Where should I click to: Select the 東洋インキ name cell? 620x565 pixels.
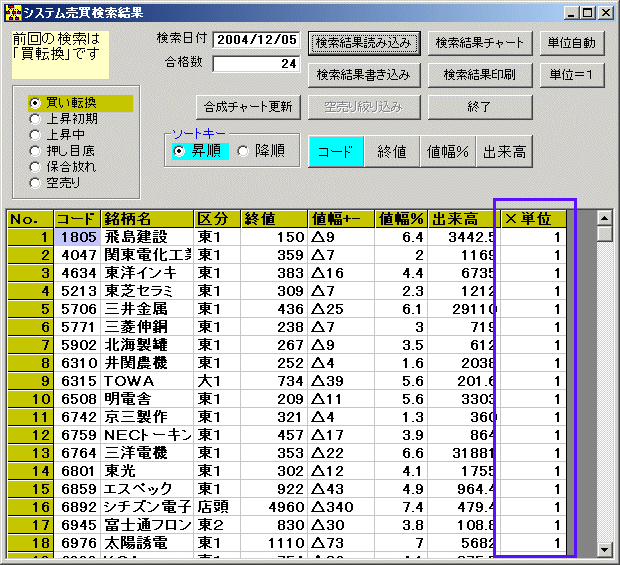tap(147, 273)
